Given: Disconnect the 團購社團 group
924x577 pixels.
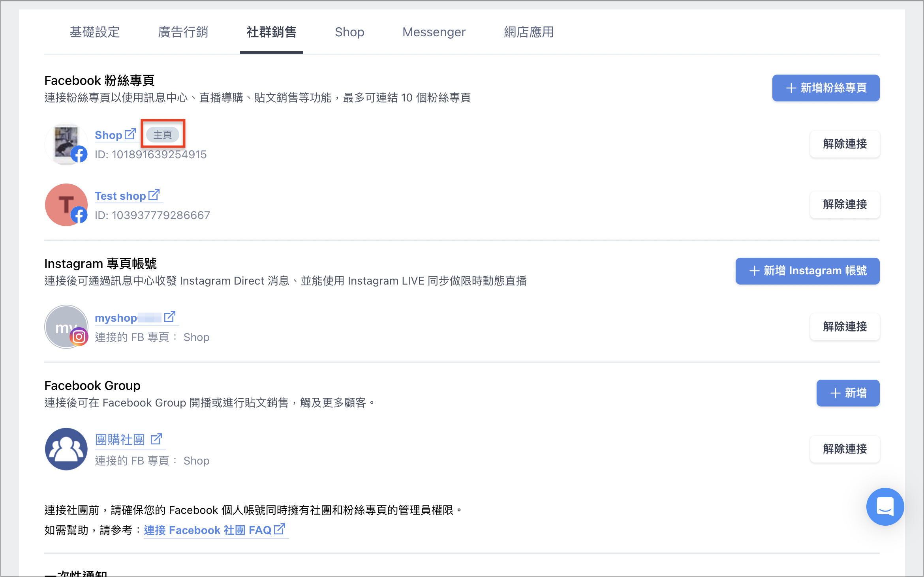Looking at the screenshot, I should 845,449.
